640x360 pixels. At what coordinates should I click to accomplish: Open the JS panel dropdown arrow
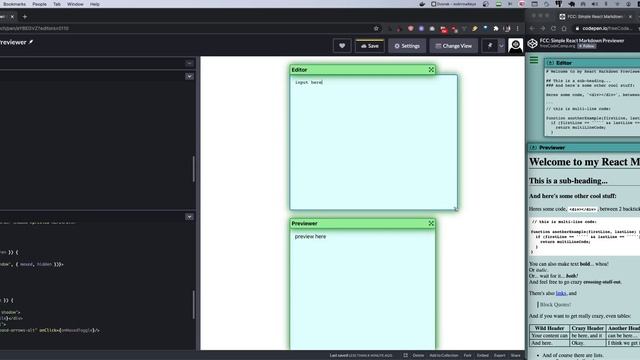(189, 217)
